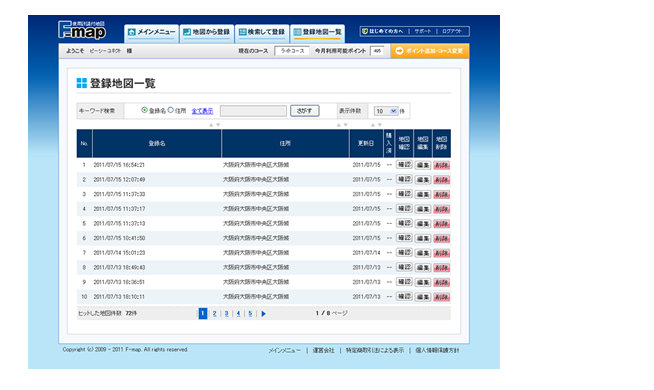Click the ログアウト link
654x390 pixels.
[452, 31]
